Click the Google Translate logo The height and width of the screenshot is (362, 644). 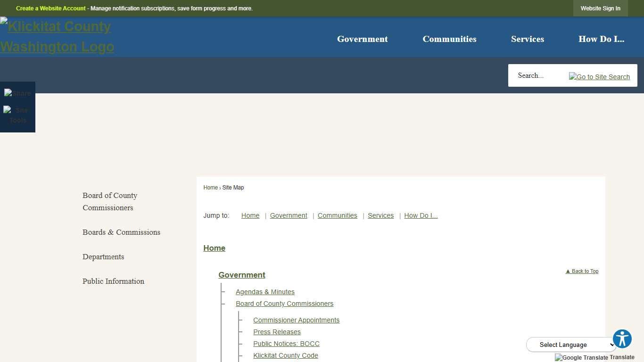pyautogui.click(x=581, y=357)
